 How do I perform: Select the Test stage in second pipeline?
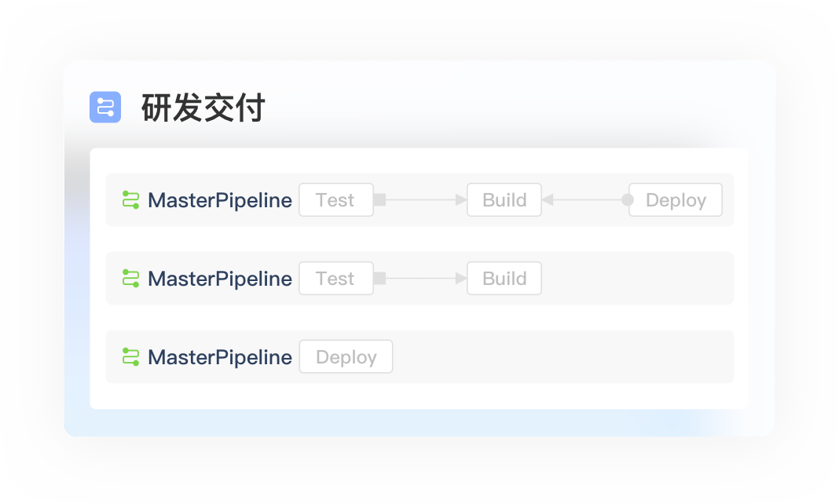click(x=336, y=279)
